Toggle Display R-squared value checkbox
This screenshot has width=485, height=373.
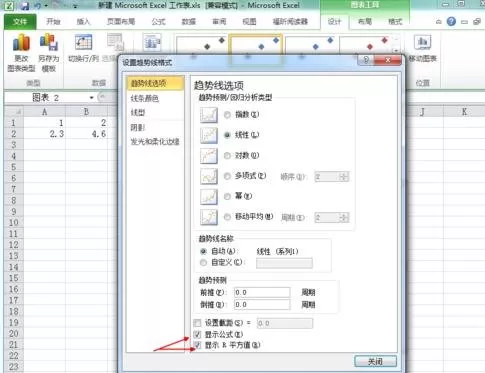pyautogui.click(x=197, y=345)
